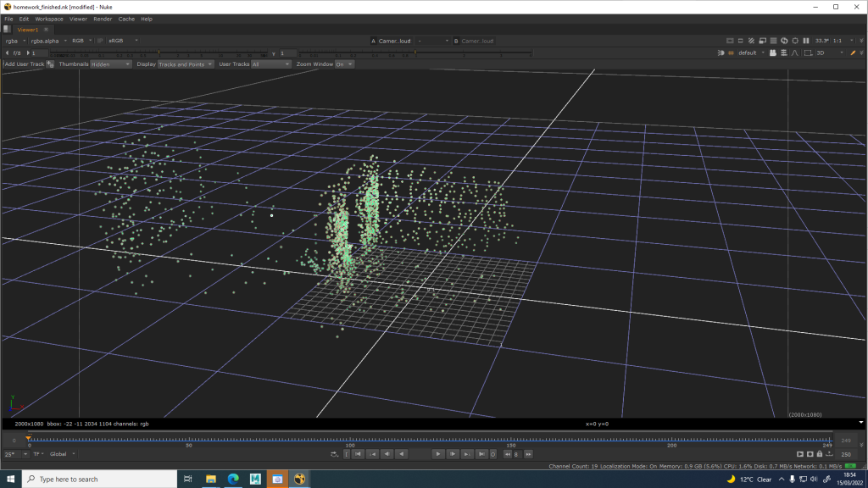Open the sRGB viewer process dropdown

pos(123,41)
